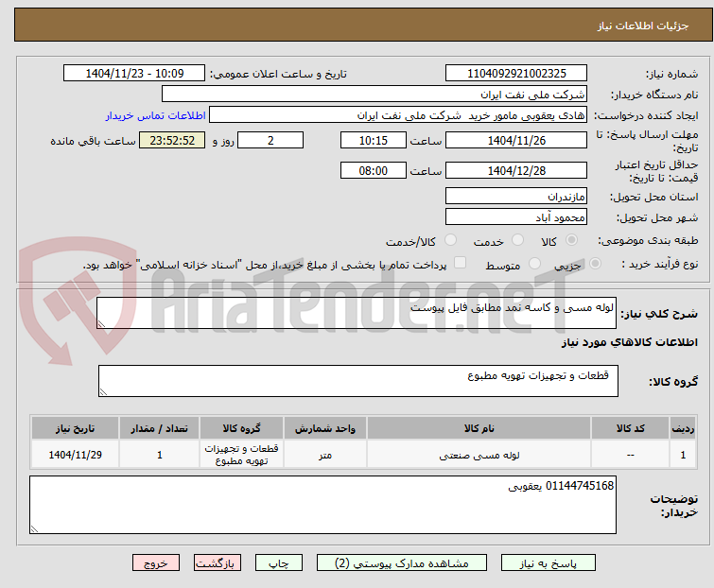
Task: Select the خدمت radio button
Action: (x=517, y=240)
